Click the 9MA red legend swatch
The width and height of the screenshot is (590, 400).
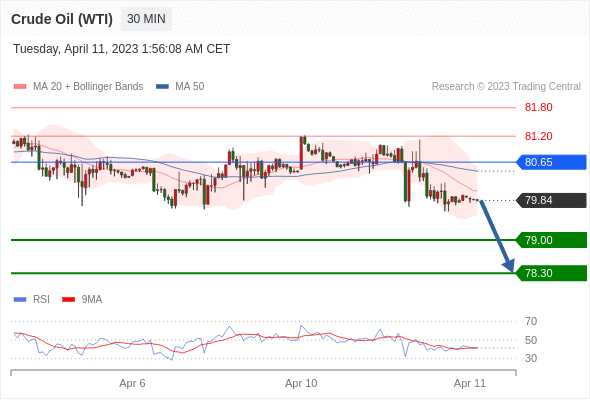(68, 300)
